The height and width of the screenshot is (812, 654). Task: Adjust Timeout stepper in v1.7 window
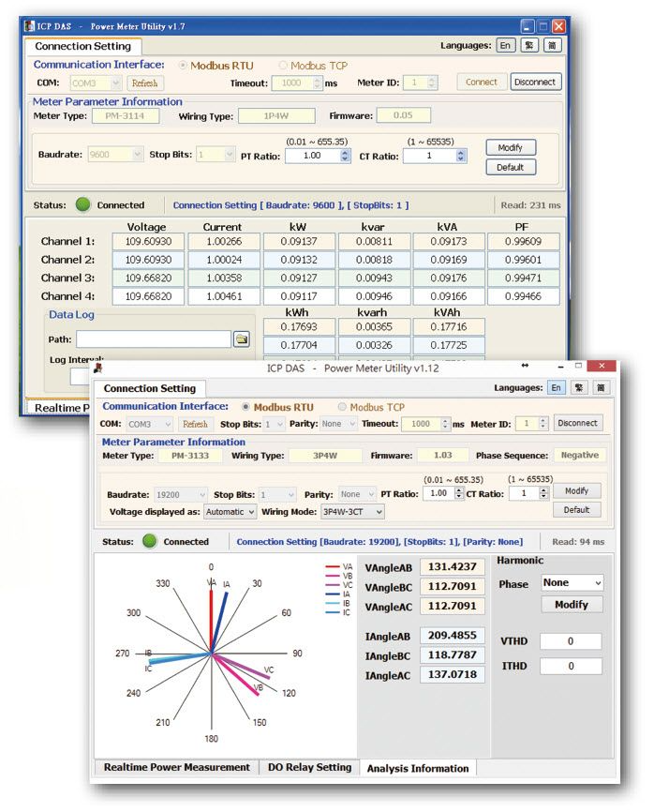point(318,83)
